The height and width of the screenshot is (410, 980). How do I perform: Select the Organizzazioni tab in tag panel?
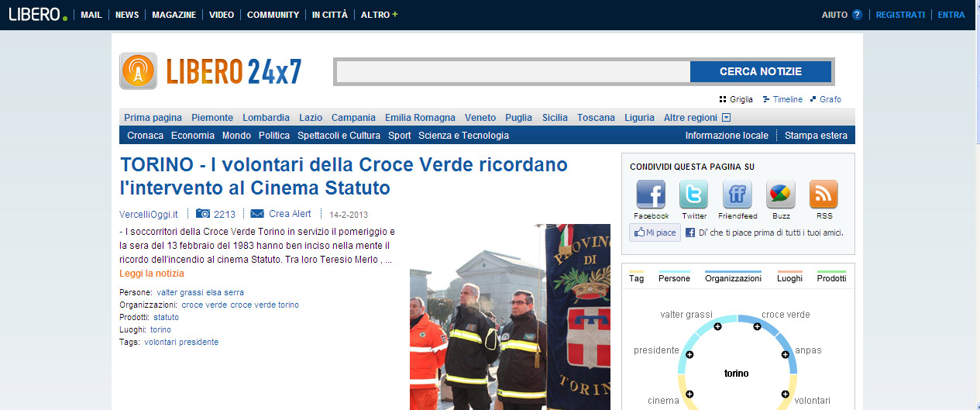733,277
